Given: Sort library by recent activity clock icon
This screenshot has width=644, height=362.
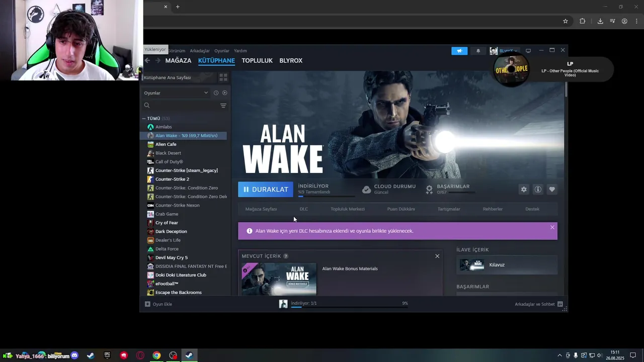Looking at the screenshot, I should pos(216,93).
